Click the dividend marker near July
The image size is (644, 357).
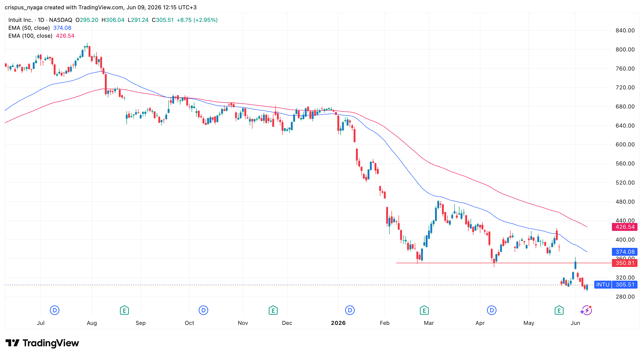click(x=54, y=310)
